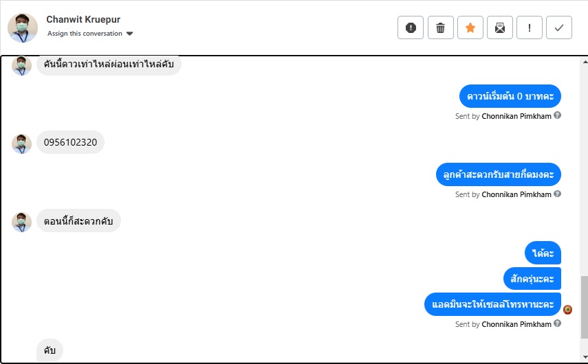Mark conversation done with checkmark button
Viewport: 588px width, 364px height.
[559, 27]
